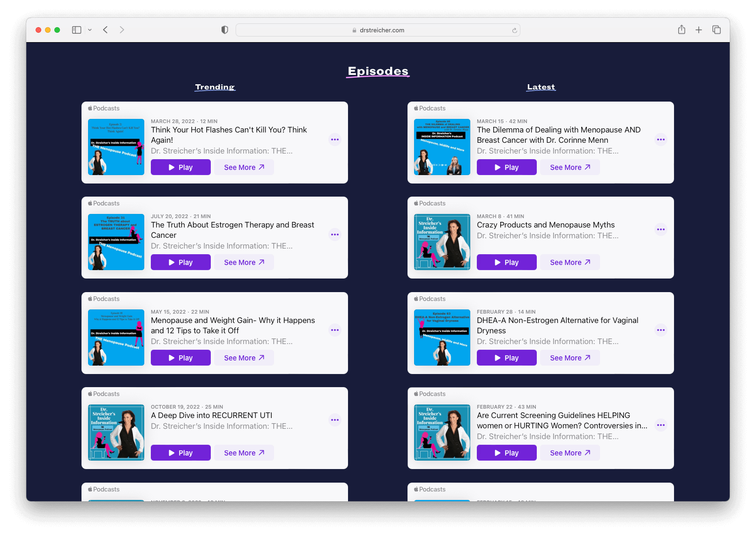756x536 pixels.
Task: Open more options for Estrogen Therapy episode
Action: (335, 235)
